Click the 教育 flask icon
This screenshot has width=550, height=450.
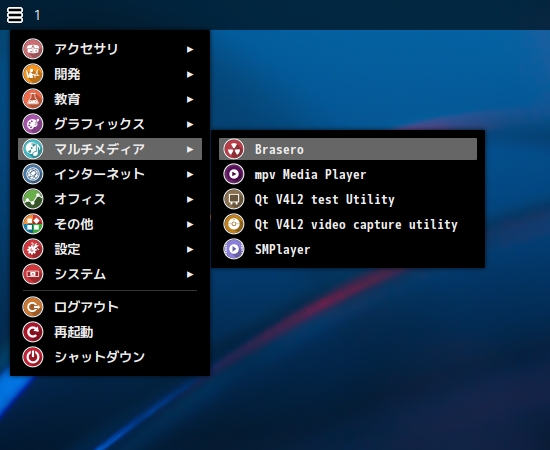[x=33, y=99]
